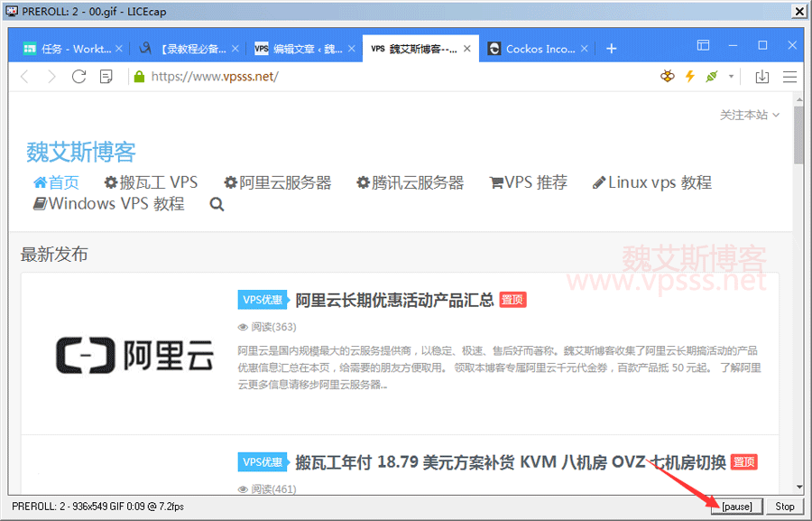Viewport: 812px width, 521px height.
Task: Click the browser reload button
Action: tap(78, 77)
